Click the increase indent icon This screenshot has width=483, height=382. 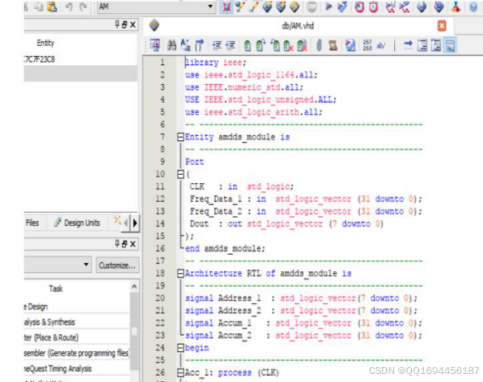[217, 45]
